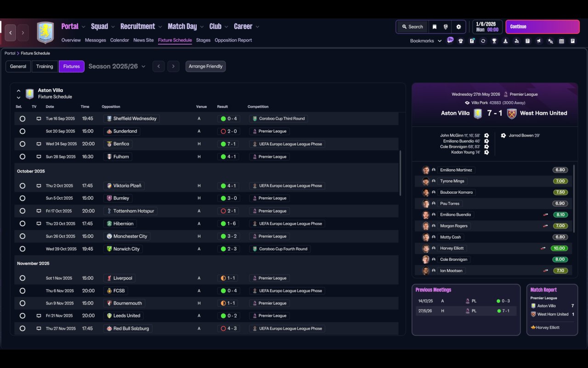Click TV icon on Red Bull Salzburg row
Screen dimensions: 588x368
click(x=39, y=328)
